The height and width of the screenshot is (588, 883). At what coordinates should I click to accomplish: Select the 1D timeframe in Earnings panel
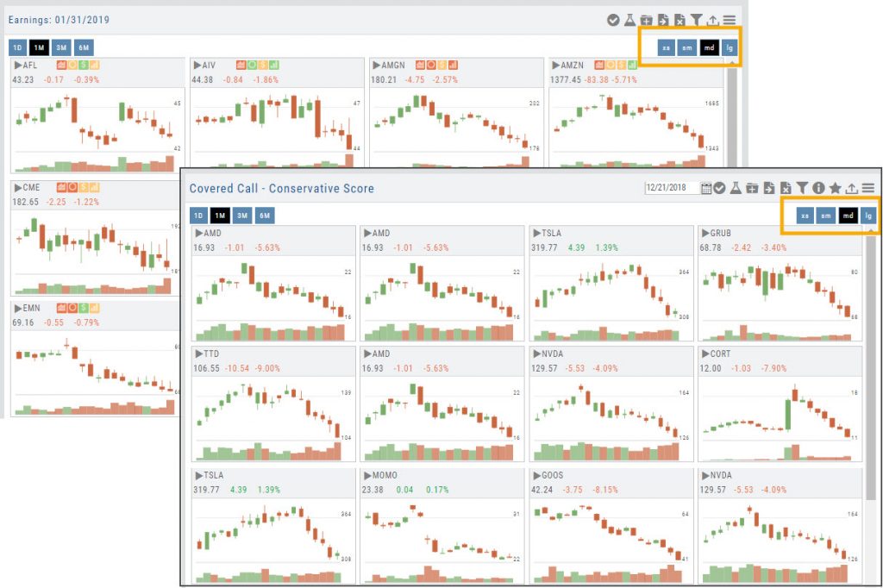(x=17, y=47)
